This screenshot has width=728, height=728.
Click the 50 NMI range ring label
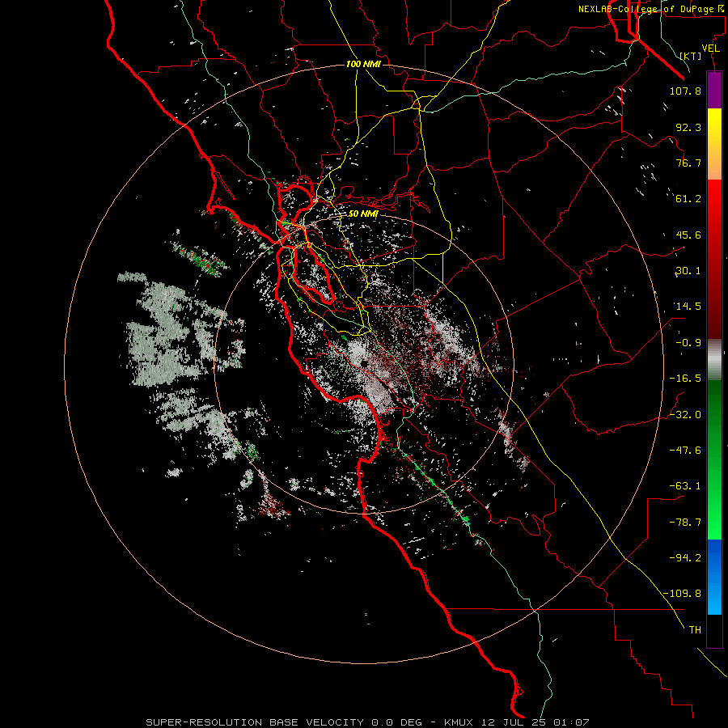(363, 214)
